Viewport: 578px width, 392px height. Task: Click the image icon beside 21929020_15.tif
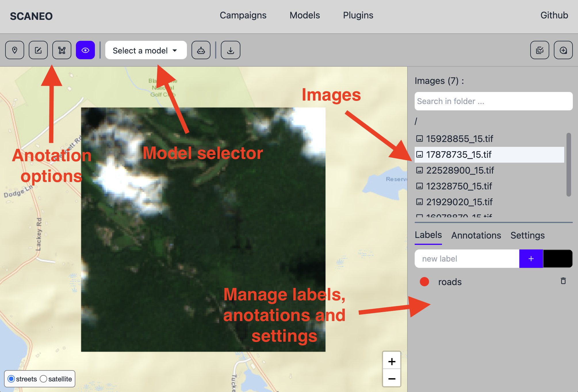pyautogui.click(x=420, y=202)
